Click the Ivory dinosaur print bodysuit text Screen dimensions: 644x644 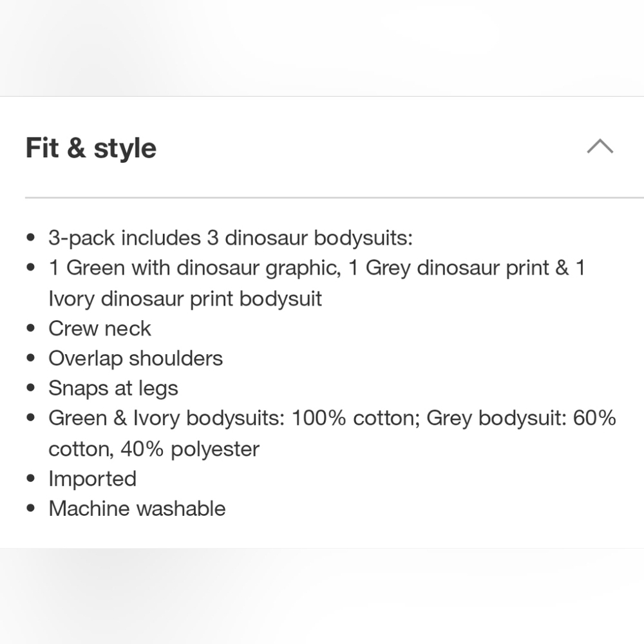[x=185, y=298]
